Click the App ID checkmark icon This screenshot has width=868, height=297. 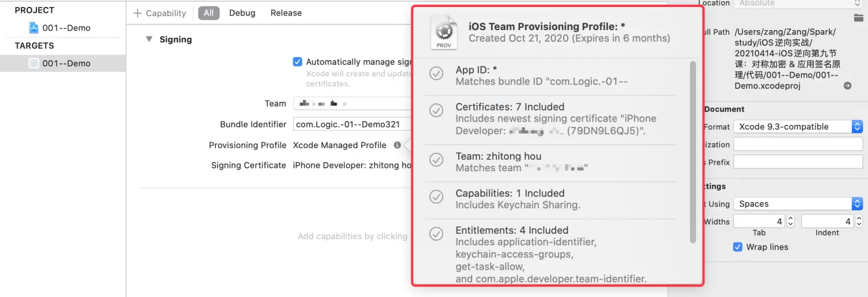436,74
